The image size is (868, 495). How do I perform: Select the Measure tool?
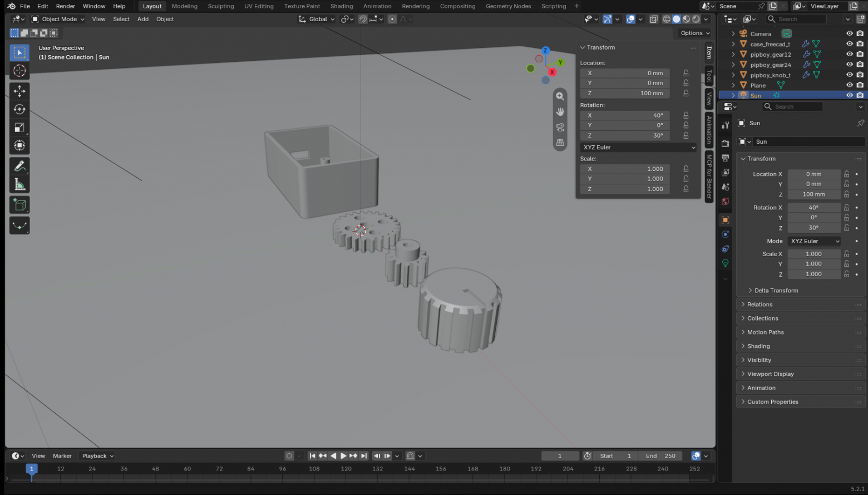(x=19, y=184)
